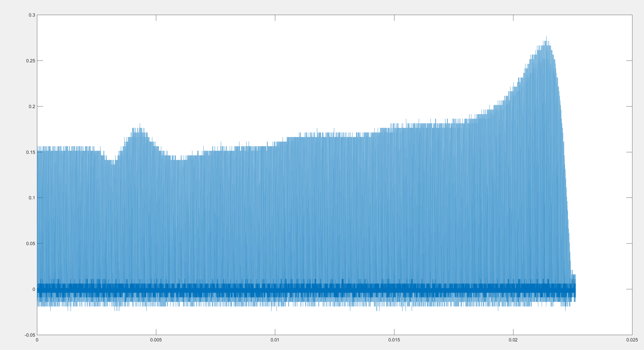Image resolution: width=644 pixels, height=350 pixels.
Task: Select the y-axis tick label 0.2
Action: (32, 107)
